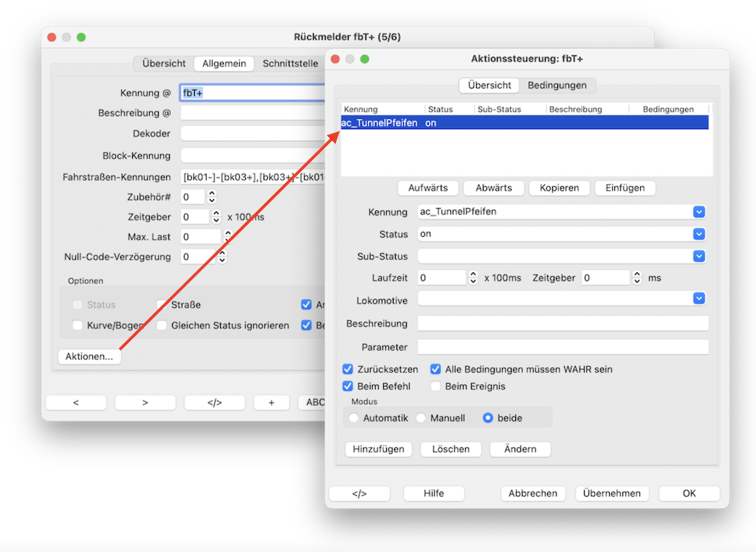Open the Lokomotive dropdown

coord(699,298)
